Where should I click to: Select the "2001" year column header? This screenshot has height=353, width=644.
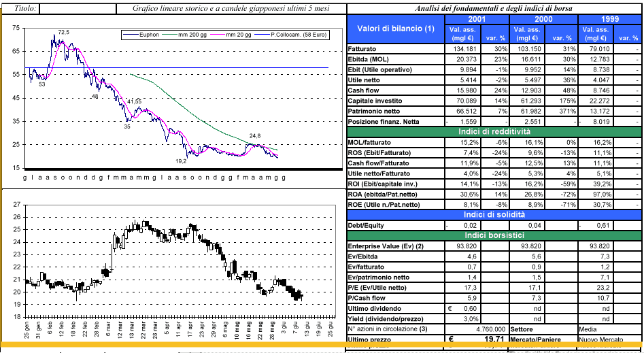tap(477, 19)
